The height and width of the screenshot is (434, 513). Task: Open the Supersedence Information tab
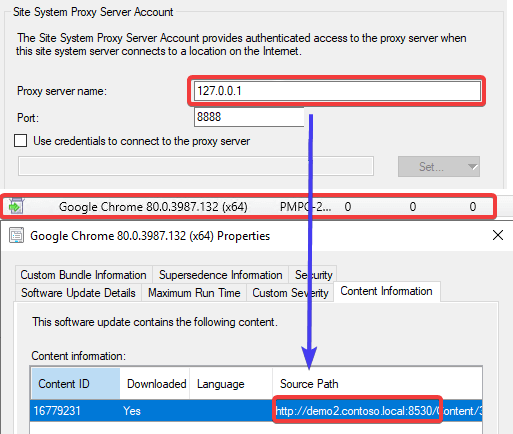(x=220, y=275)
